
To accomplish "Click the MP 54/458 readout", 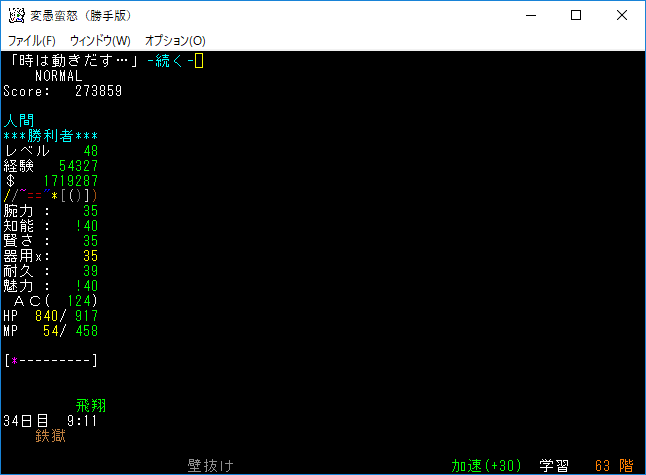I will click(x=51, y=330).
